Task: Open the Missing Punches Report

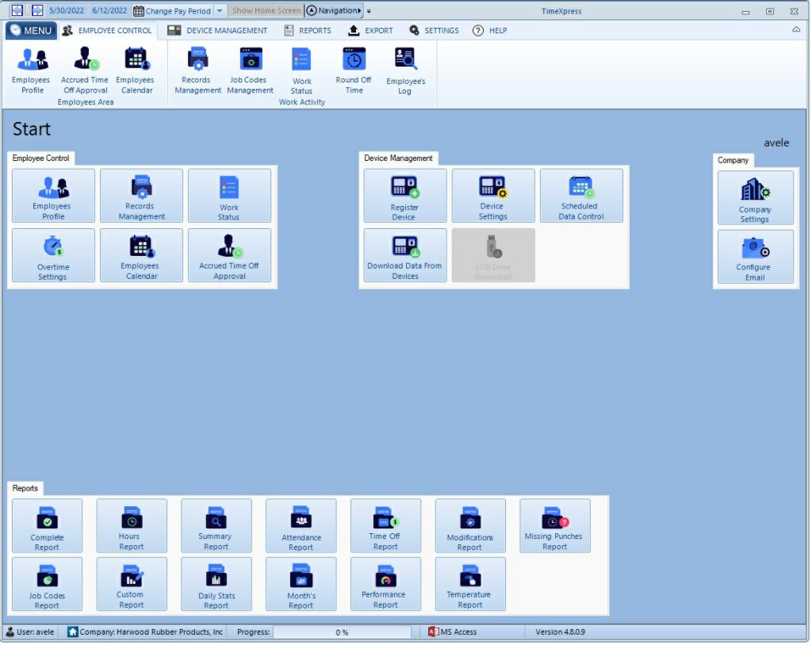Action: [x=554, y=525]
